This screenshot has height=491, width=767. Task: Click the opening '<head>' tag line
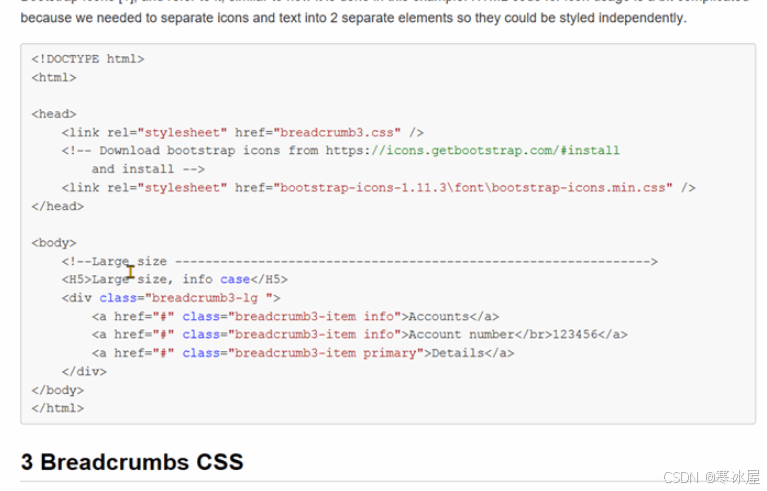tap(54, 114)
